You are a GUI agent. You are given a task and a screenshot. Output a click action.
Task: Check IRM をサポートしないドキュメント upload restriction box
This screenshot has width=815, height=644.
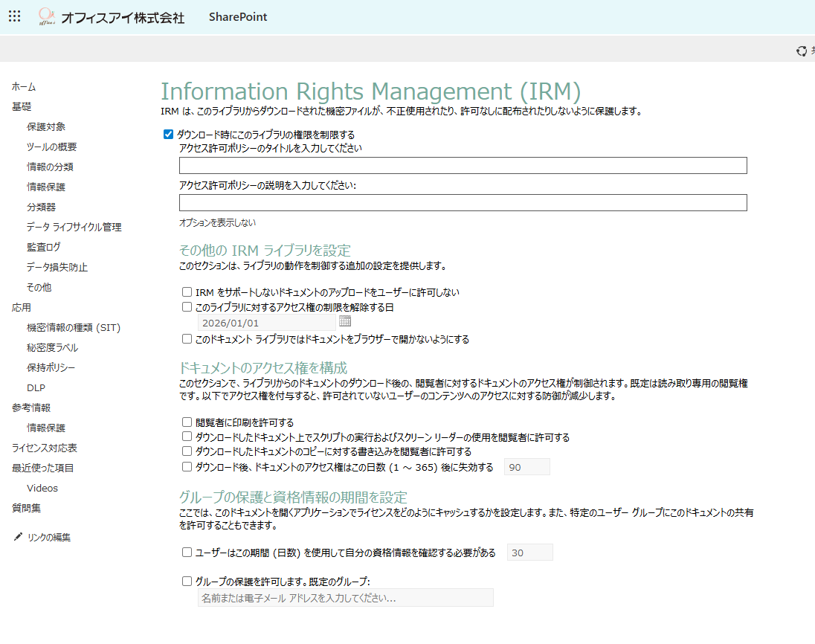[x=187, y=292]
